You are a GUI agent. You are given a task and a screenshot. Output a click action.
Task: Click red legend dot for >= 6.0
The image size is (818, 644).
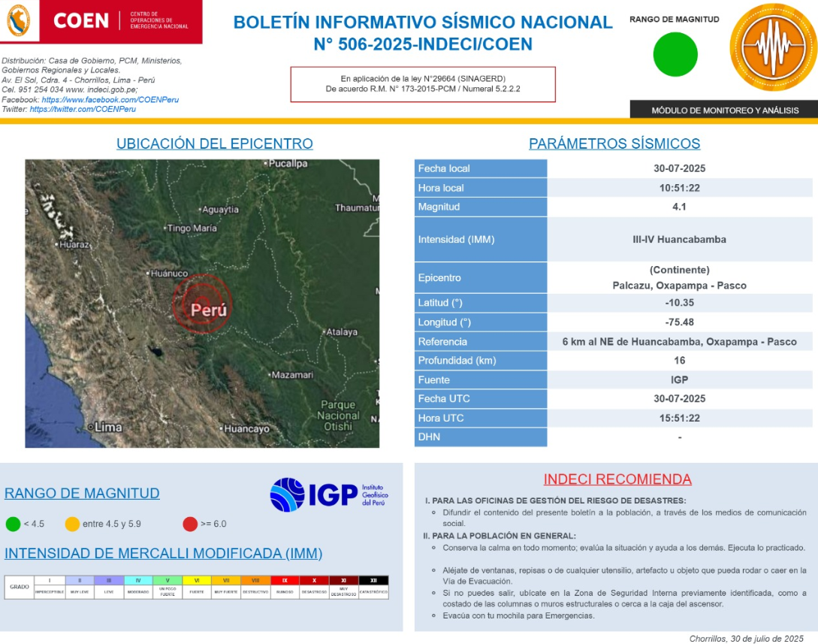[190, 524]
